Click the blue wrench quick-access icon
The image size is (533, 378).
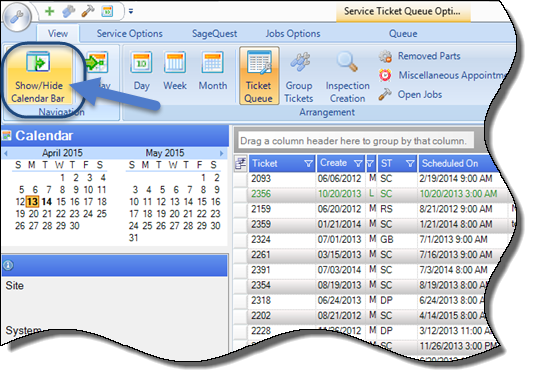tap(69, 12)
